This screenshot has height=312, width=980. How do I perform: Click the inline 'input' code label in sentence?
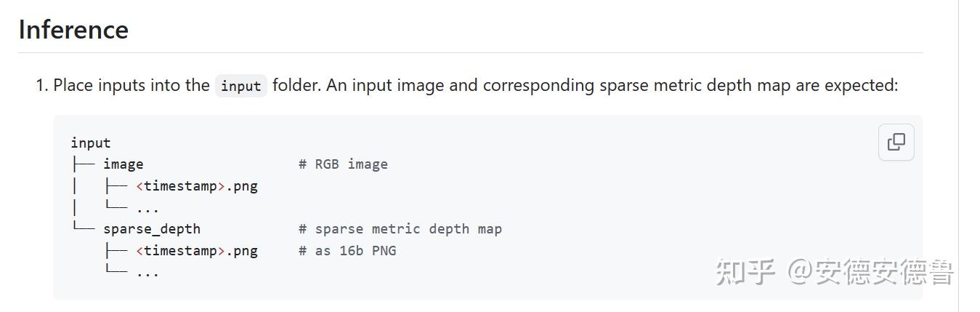click(x=240, y=86)
